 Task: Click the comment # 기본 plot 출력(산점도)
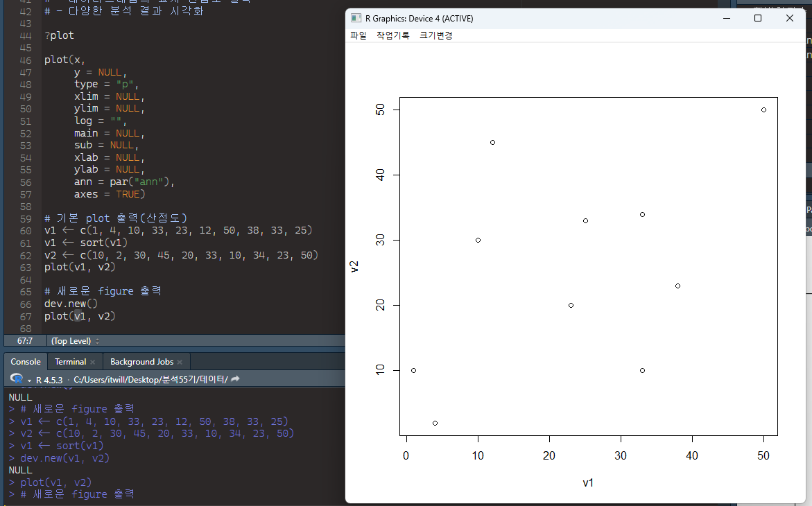click(116, 218)
